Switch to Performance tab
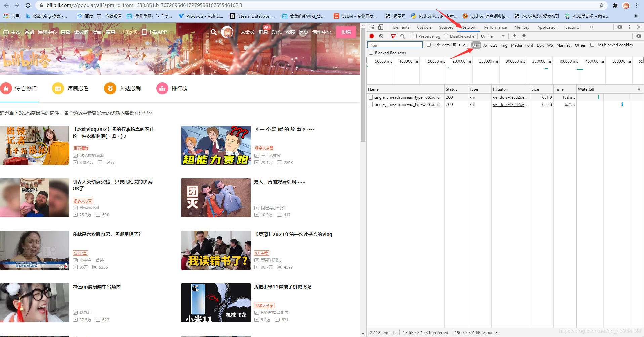The width and height of the screenshot is (644, 337). click(x=495, y=27)
